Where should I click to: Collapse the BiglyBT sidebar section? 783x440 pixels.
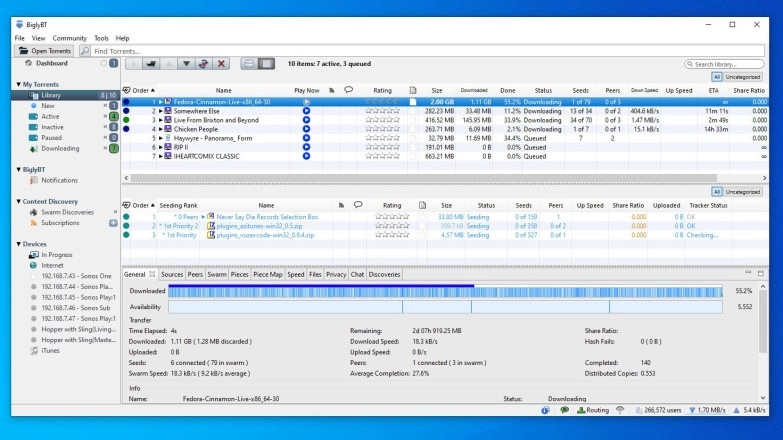[x=18, y=169]
